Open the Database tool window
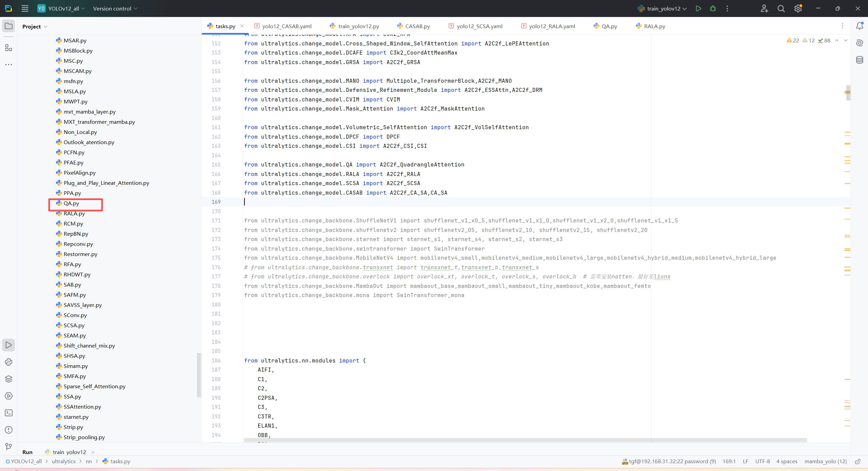868x471 pixels. tap(860, 60)
